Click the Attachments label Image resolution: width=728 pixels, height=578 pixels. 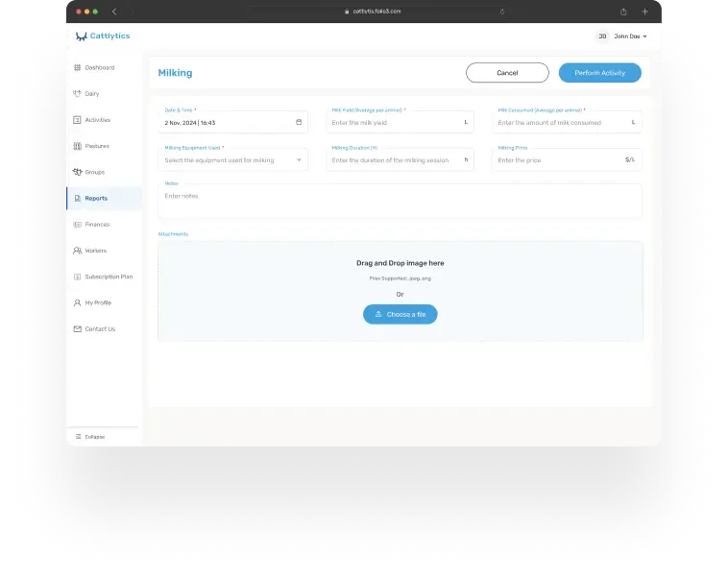point(173,234)
